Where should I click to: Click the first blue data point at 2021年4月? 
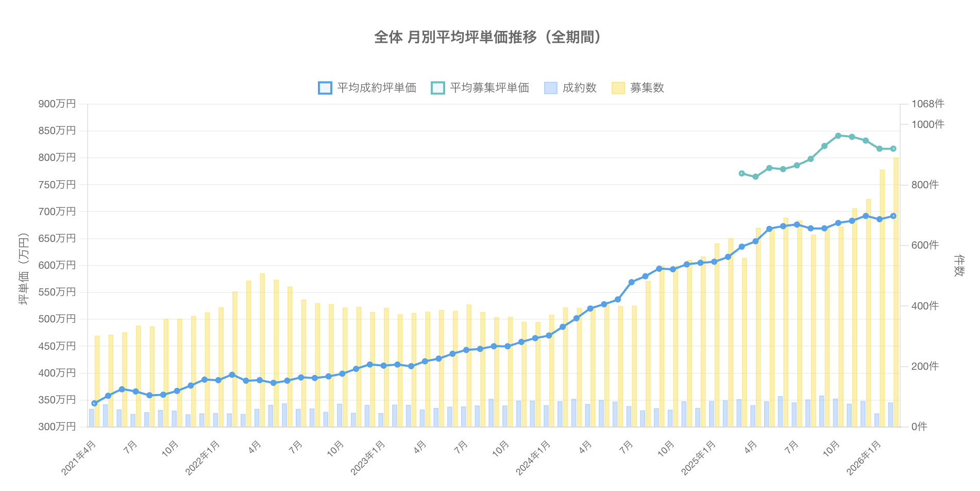[x=94, y=403]
